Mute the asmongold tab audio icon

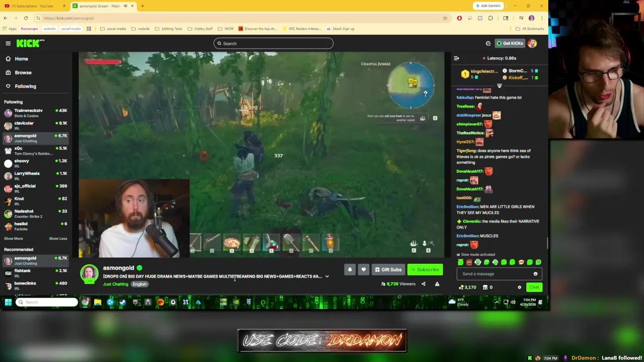(x=125, y=6)
